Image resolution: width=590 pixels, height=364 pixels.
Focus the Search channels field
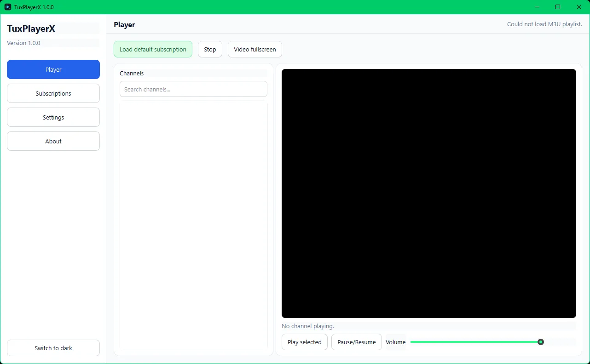[x=193, y=89]
